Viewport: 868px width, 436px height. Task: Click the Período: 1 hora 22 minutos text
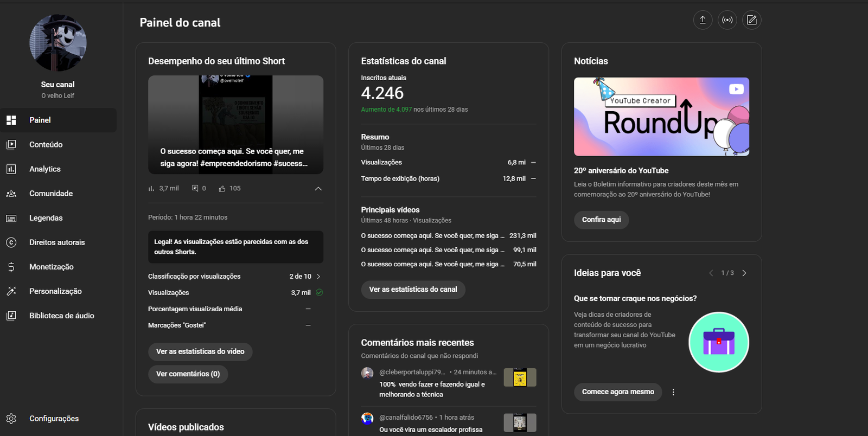(188, 217)
